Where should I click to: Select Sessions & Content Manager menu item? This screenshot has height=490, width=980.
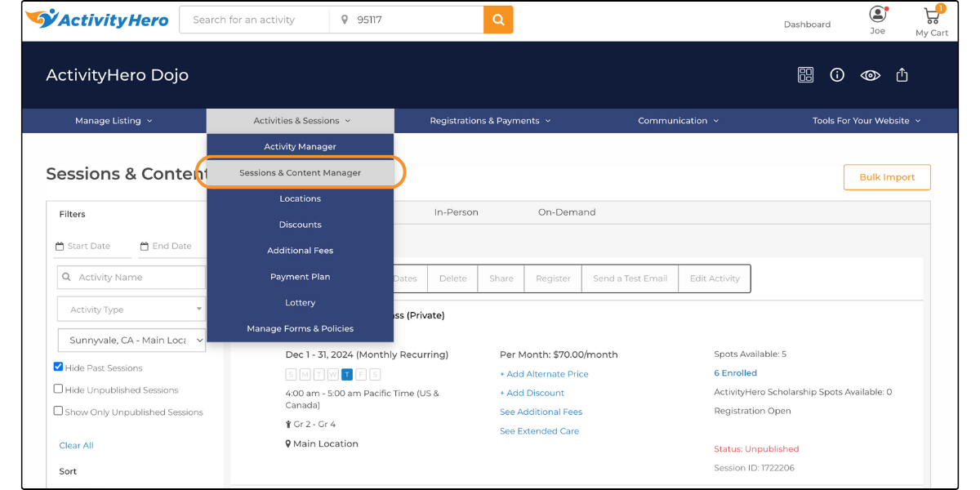click(301, 173)
